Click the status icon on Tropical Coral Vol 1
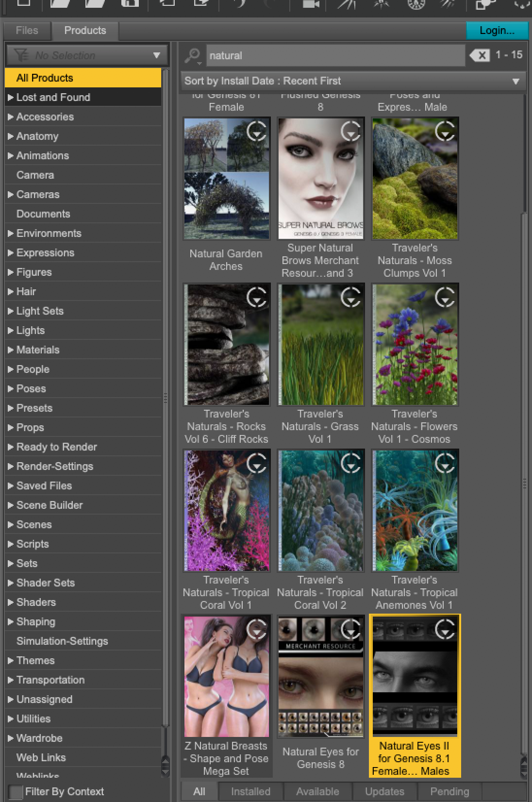The height and width of the screenshot is (802, 532). tap(257, 463)
